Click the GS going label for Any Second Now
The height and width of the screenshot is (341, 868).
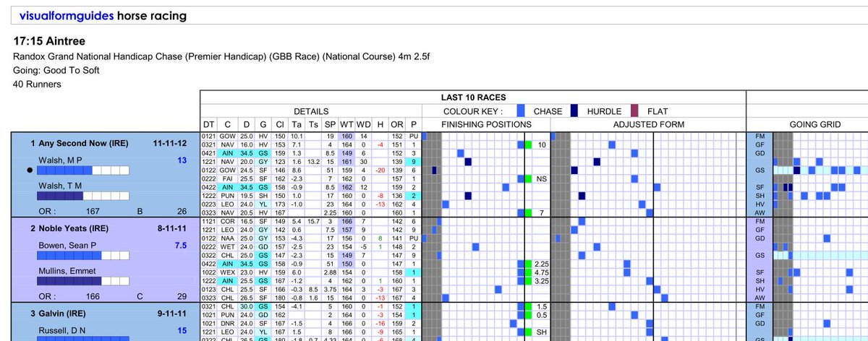pos(759,170)
